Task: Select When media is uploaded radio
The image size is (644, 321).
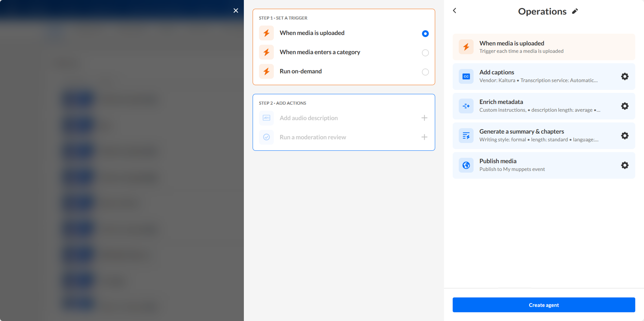Action: 425,33
